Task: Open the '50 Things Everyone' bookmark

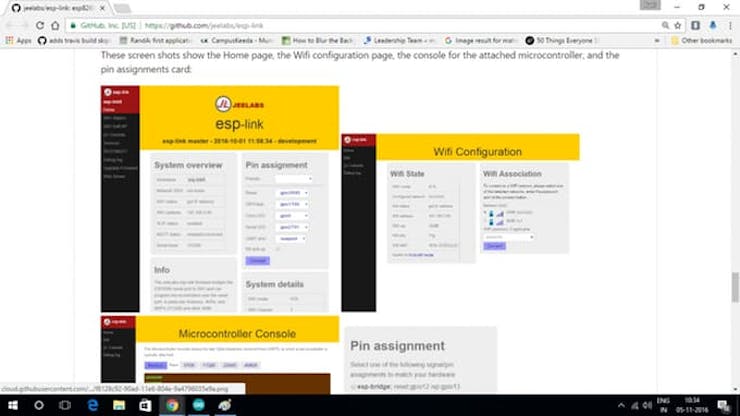Action: click(x=563, y=41)
